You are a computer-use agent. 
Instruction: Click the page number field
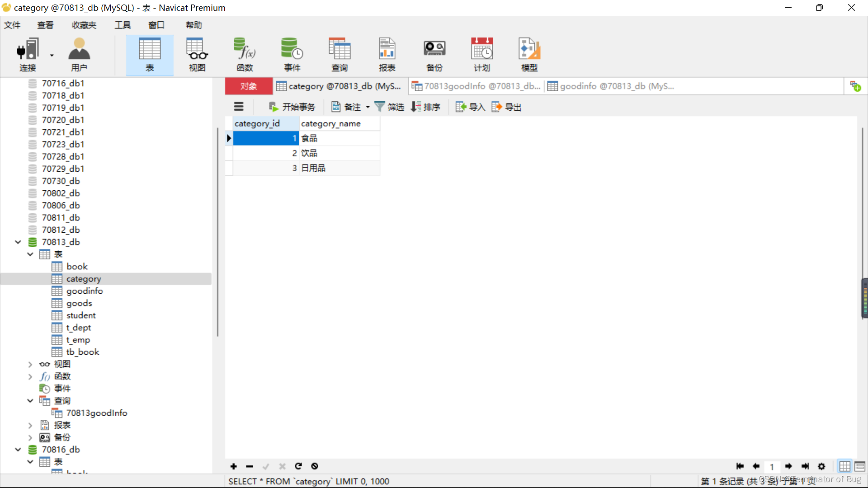point(772,467)
